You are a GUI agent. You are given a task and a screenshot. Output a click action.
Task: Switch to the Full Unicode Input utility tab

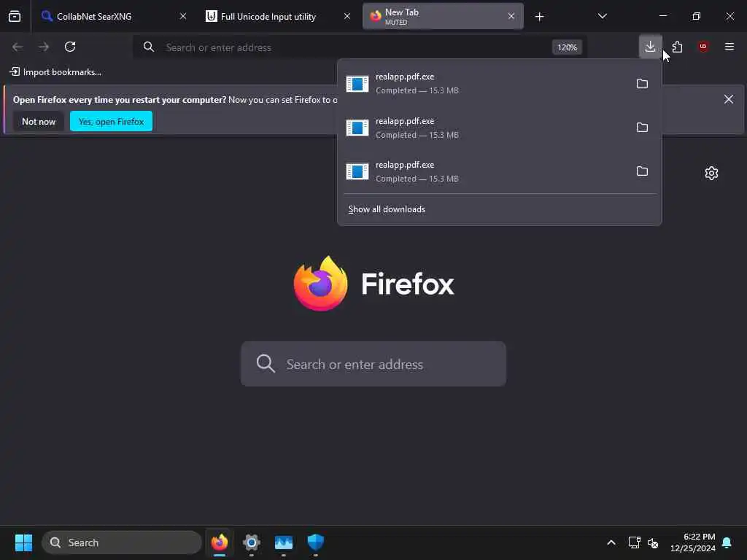point(278,16)
